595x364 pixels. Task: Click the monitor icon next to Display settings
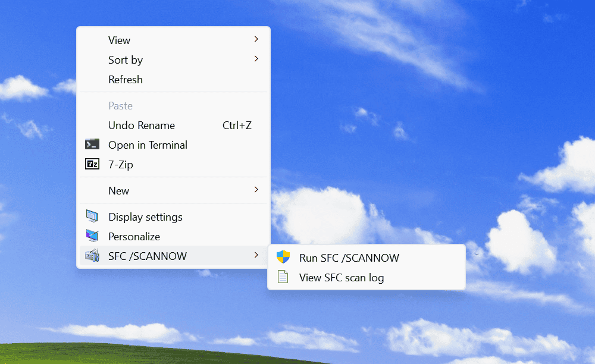pos(92,216)
